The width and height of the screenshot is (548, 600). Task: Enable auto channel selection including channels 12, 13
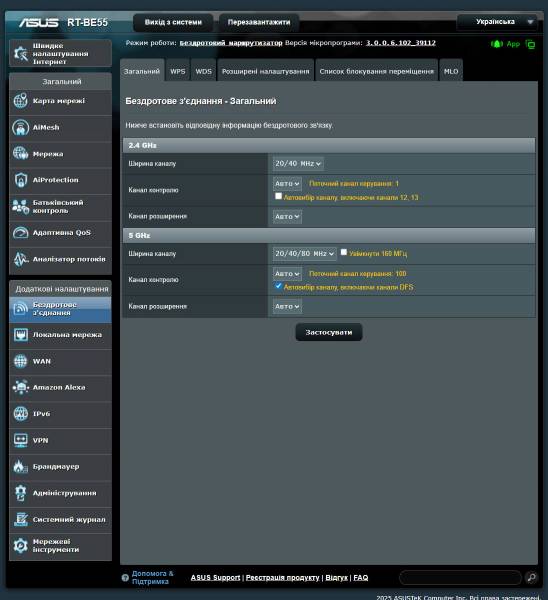(x=278, y=196)
